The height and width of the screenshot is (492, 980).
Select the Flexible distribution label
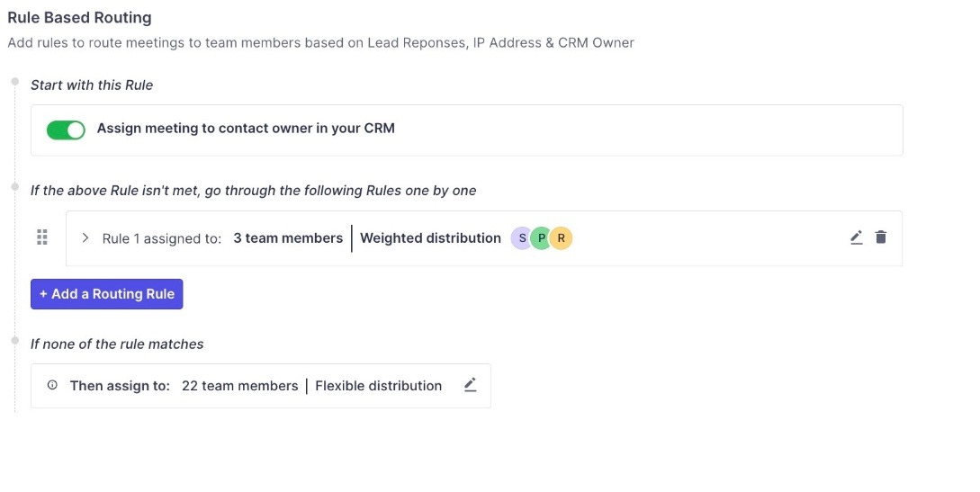pyautogui.click(x=378, y=386)
